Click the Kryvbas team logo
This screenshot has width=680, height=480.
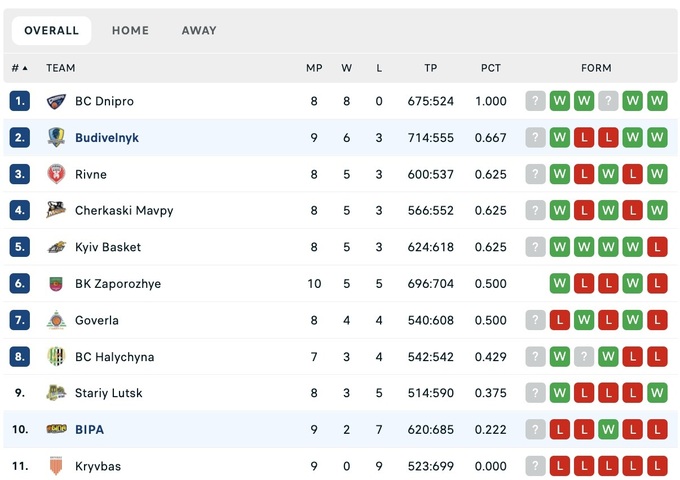(56, 466)
